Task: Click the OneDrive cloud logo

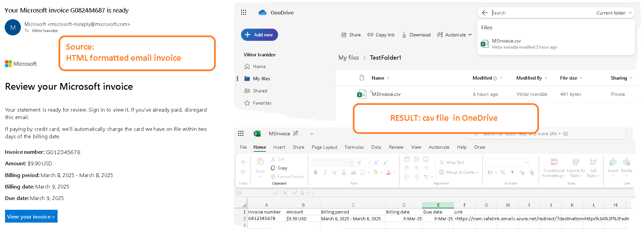Action: (x=263, y=12)
